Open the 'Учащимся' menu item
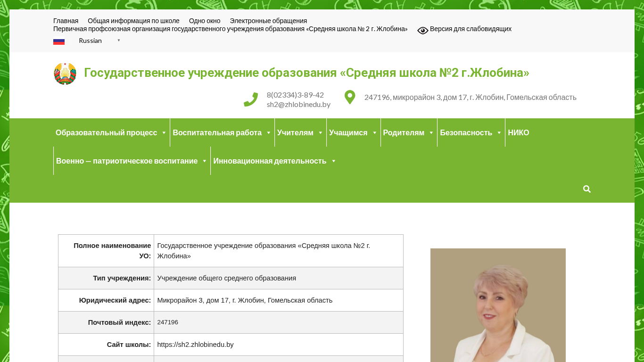The width and height of the screenshot is (644, 362). click(353, 132)
